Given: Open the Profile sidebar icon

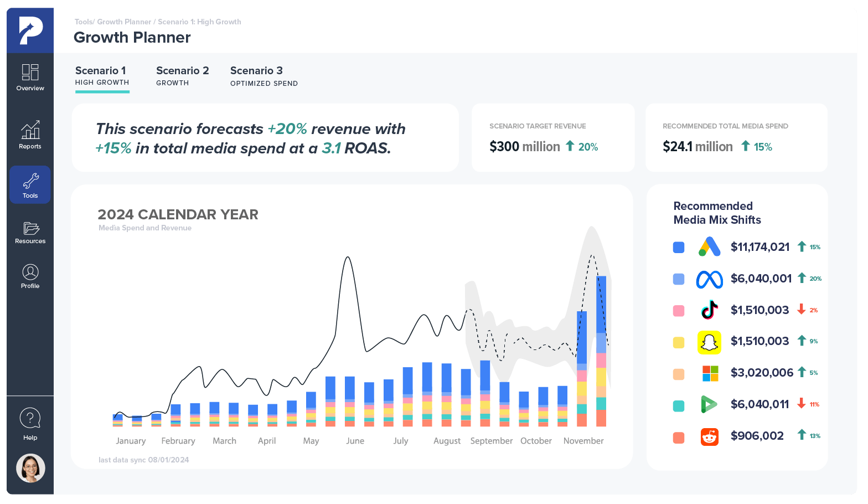Looking at the screenshot, I should 30,272.
